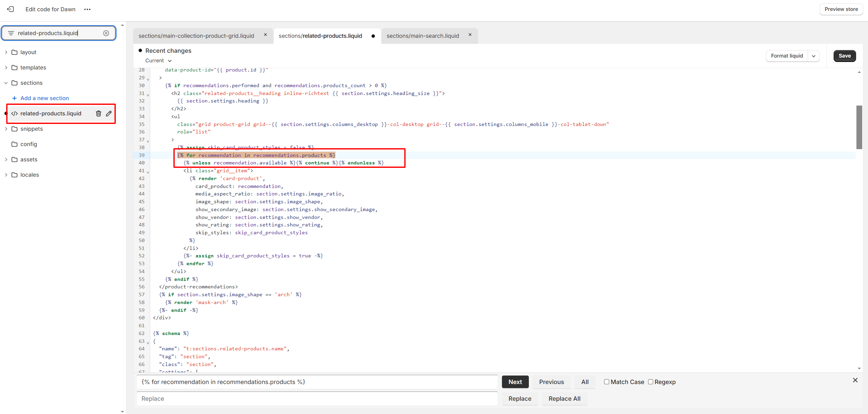Enable the Match Case checkbox

click(x=606, y=382)
